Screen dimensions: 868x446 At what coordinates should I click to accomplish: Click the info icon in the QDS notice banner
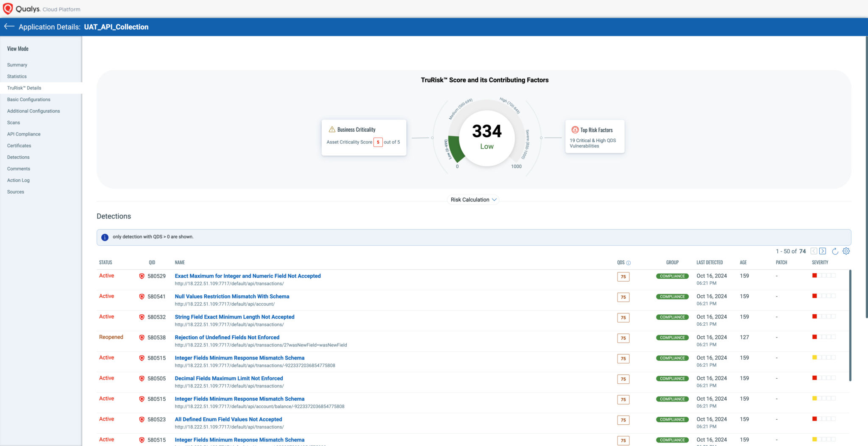[x=105, y=237]
